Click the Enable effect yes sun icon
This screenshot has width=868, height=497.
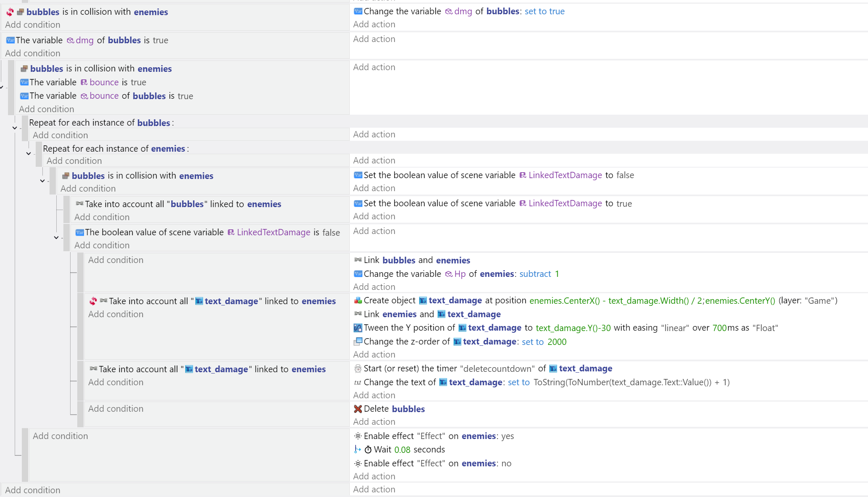click(x=358, y=436)
